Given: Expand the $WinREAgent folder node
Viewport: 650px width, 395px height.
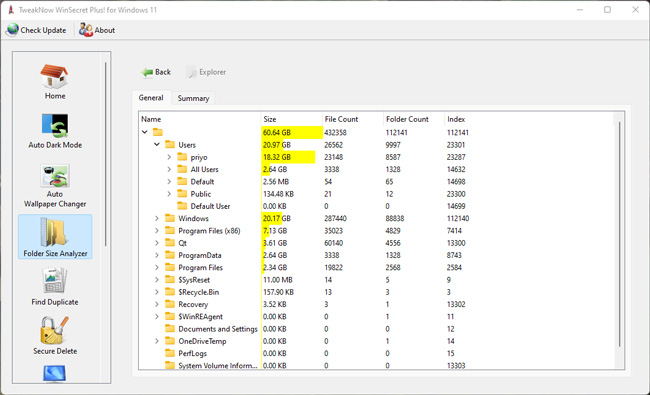Looking at the screenshot, I should [157, 316].
